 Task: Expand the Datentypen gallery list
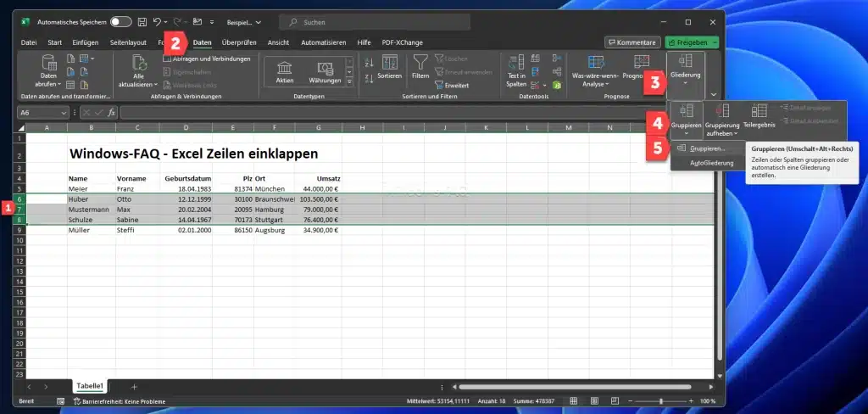[349, 82]
